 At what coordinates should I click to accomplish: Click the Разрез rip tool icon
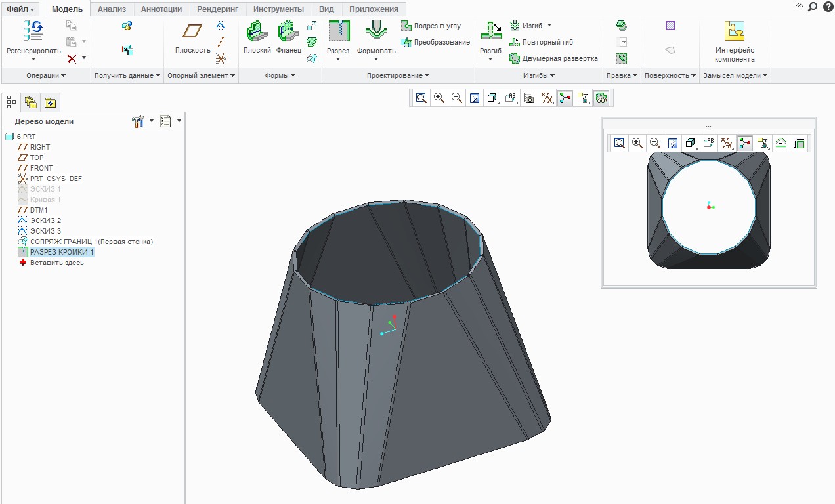coord(339,31)
